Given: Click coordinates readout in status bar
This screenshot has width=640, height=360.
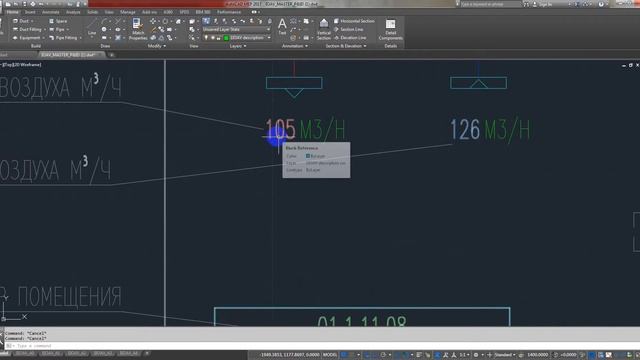Looking at the screenshot, I should tap(289, 355).
